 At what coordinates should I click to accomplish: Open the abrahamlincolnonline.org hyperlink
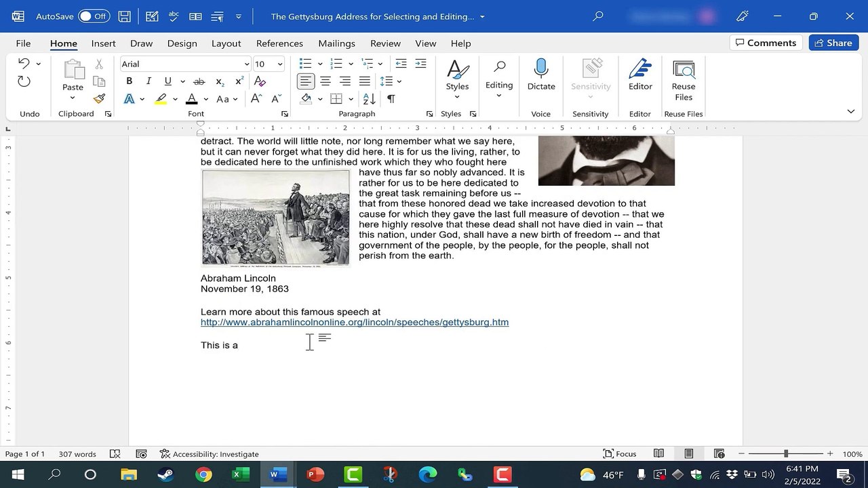(x=355, y=323)
